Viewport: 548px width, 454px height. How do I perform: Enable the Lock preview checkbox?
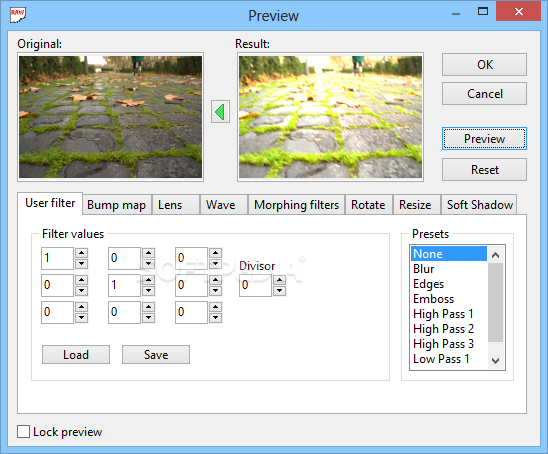[x=23, y=431]
